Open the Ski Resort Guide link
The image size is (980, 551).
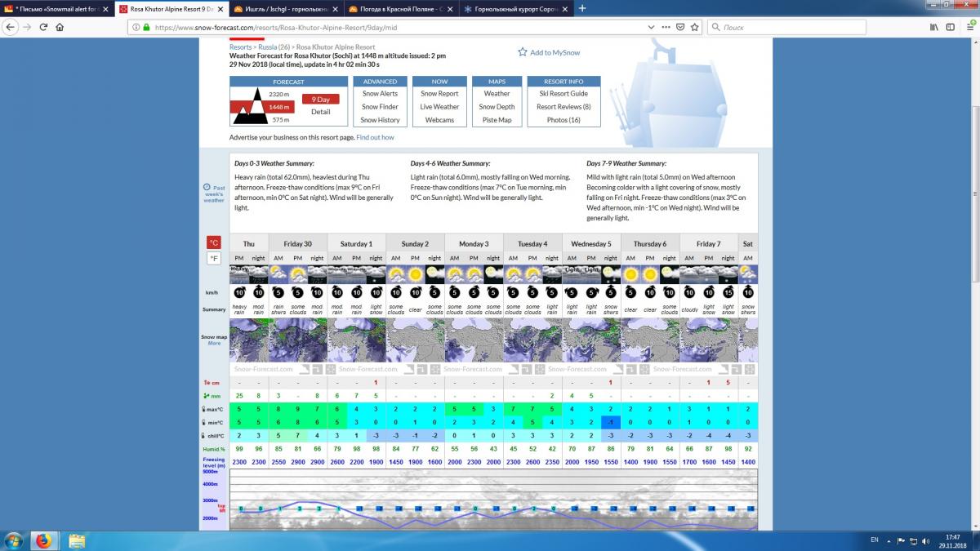click(x=563, y=94)
